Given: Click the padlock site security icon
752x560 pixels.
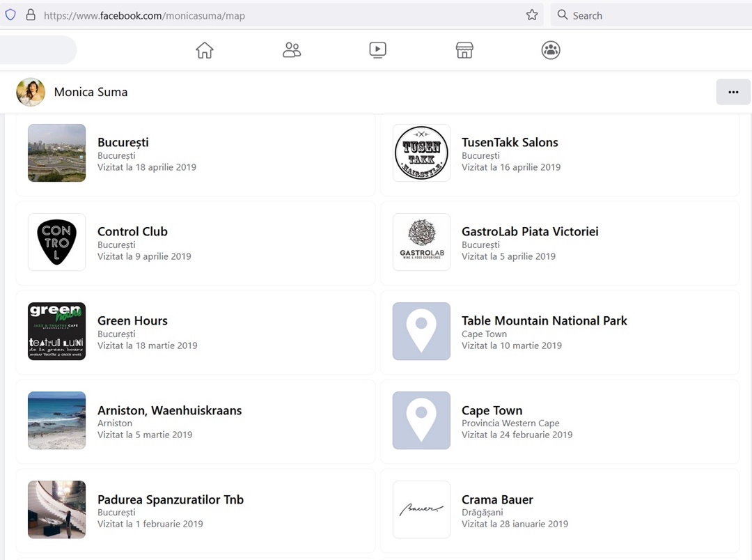Looking at the screenshot, I should [31, 15].
